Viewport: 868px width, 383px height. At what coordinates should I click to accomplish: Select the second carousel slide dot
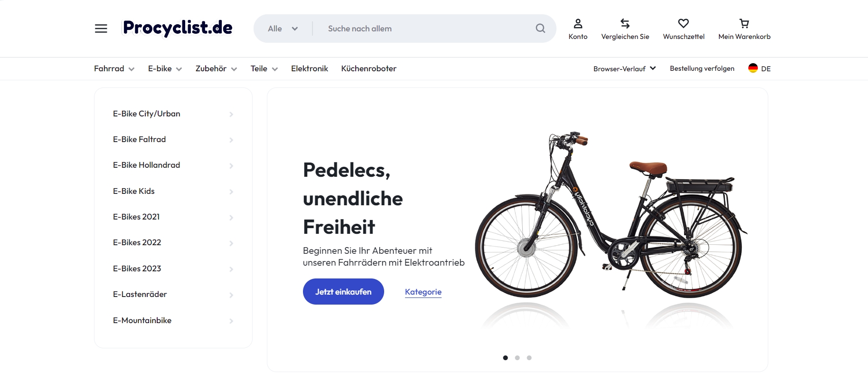coord(517,358)
